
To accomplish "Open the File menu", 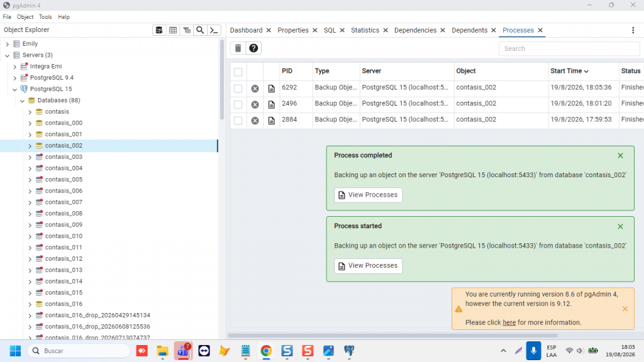I will (x=7, y=17).
